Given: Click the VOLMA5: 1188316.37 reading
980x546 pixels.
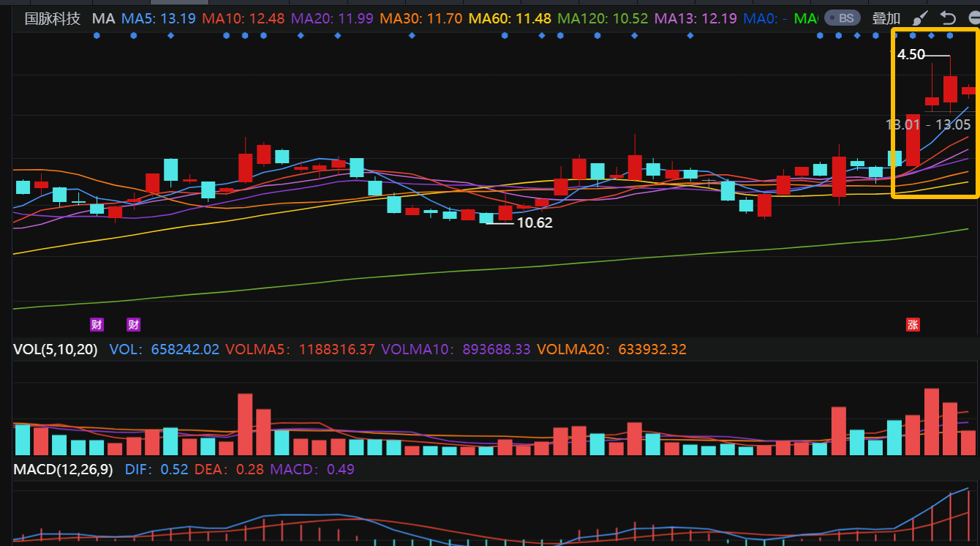Looking at the screenshot, I should tap(300, 350).
